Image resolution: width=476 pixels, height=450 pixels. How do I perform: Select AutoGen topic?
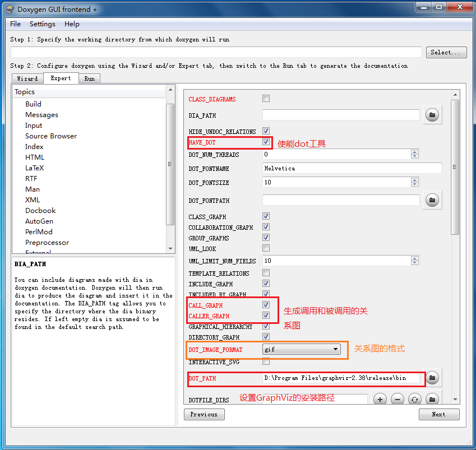(x=39, y=221)
